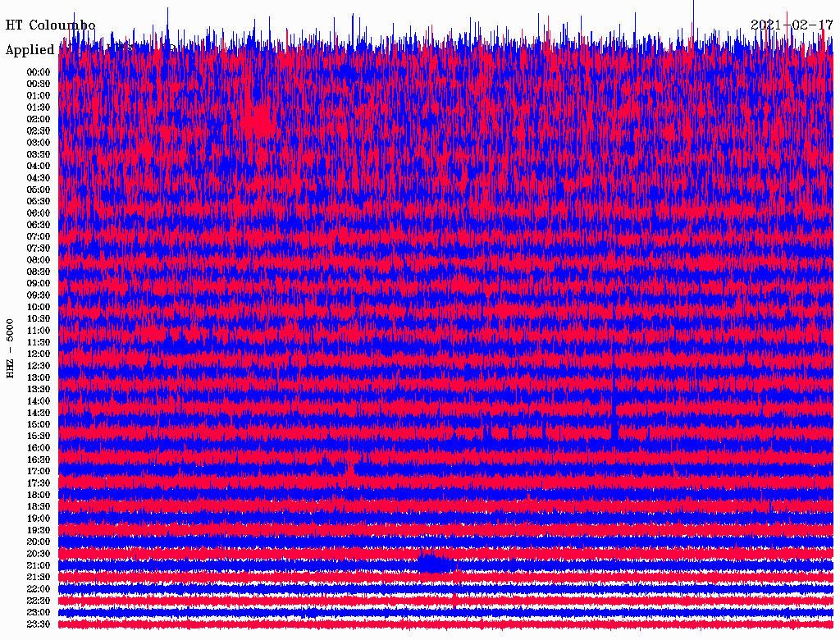
Task: Click the 18:30 time label
Action: [x=39, y=506]
